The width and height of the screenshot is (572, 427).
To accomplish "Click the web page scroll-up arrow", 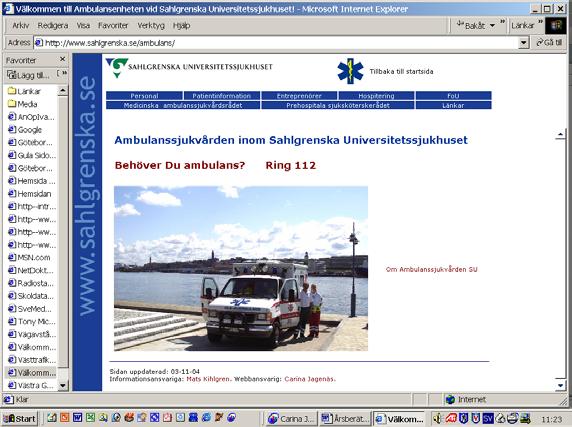I will click(561, 135).
